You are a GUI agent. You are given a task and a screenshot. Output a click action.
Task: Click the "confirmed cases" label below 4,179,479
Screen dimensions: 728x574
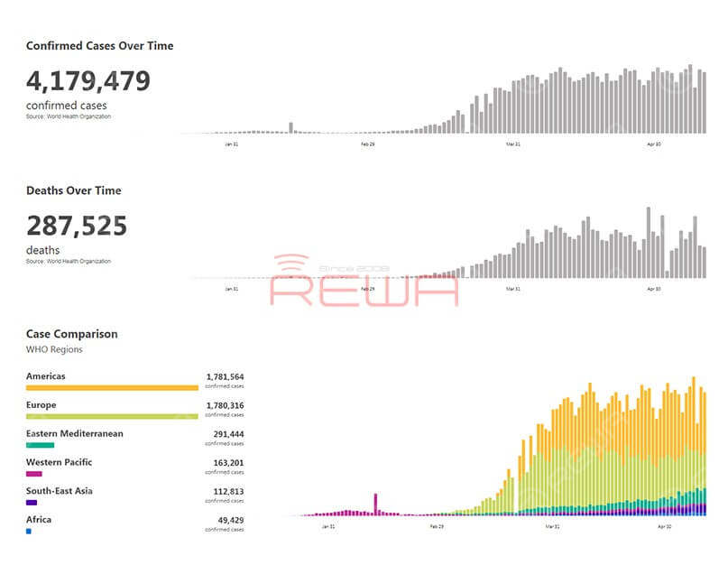pyautogui.click(x=67, y=106)
